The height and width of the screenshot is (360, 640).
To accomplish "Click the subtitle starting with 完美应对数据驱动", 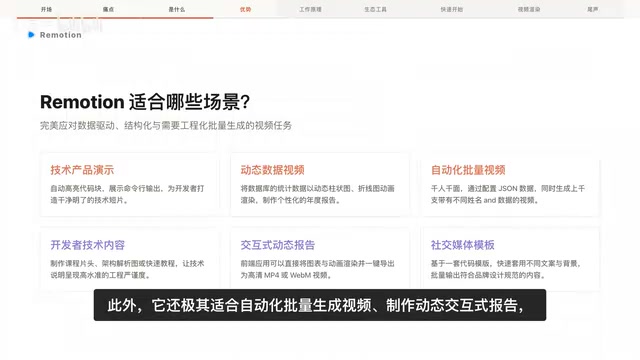I will (x=166, y=125).
